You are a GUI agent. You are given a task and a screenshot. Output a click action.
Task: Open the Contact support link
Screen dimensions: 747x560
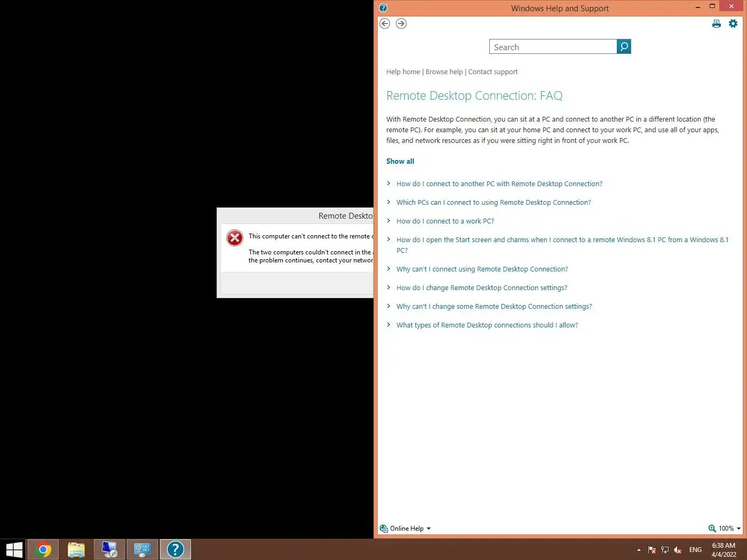click(x=493, y=71)
